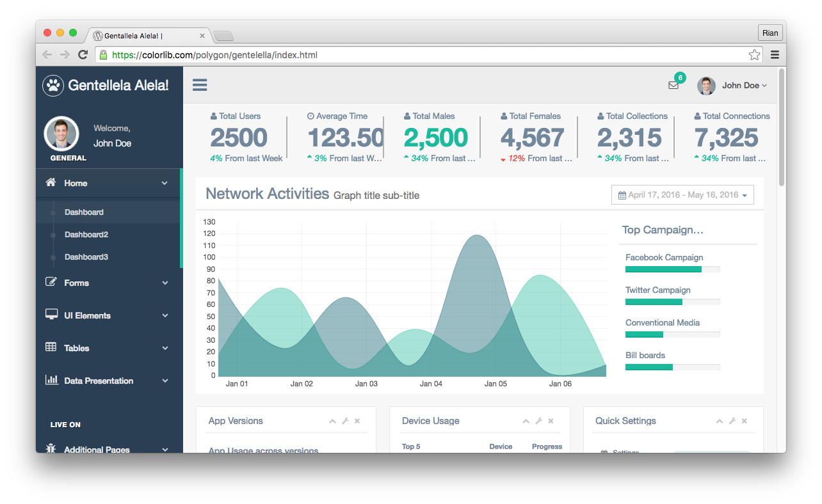Open the Facebook Campaign link
822x504 pixels.
click(x=664, y=257)
